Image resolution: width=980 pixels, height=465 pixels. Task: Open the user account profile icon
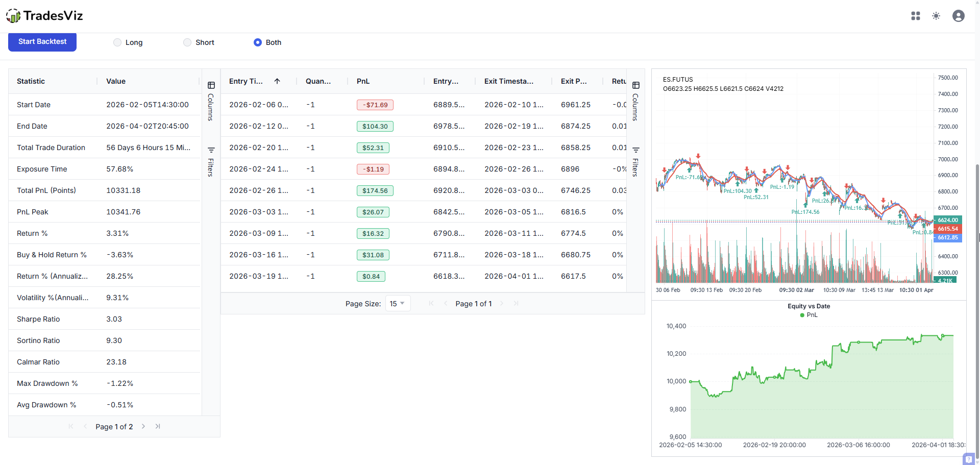pos(958,16)
